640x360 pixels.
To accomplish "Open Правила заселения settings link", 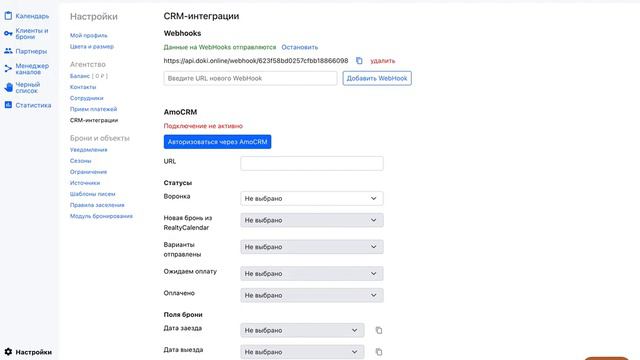I will tap(97, 205).
